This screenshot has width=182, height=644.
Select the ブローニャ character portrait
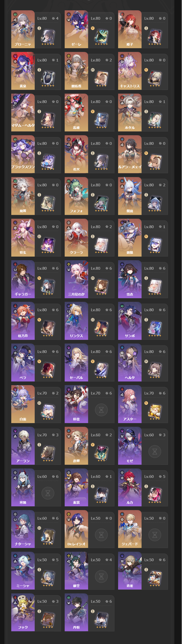[23, 29]
